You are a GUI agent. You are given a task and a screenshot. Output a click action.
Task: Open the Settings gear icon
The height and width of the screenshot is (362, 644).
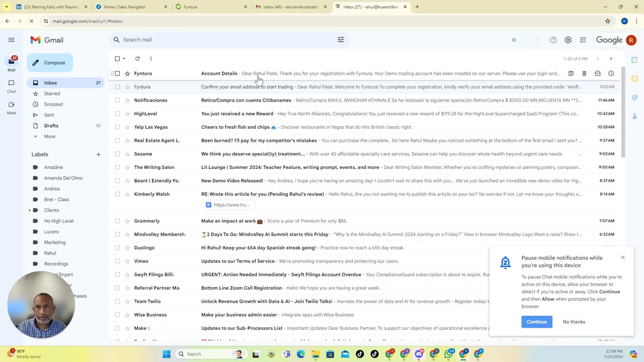click(x=568, y=40)
